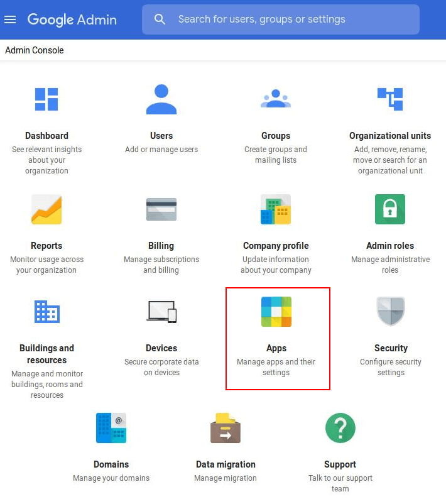
Task: Click the search magnifier icon
Action: point(160,19)
